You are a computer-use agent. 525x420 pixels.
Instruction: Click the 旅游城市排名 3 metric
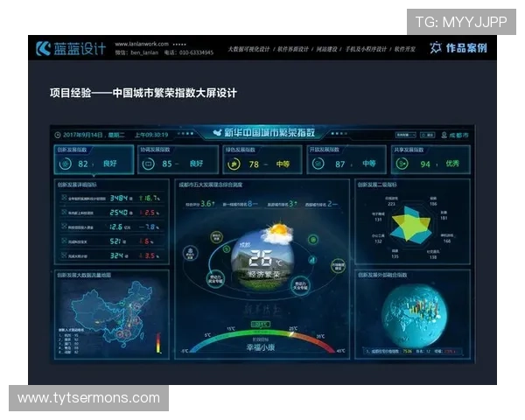282,204
